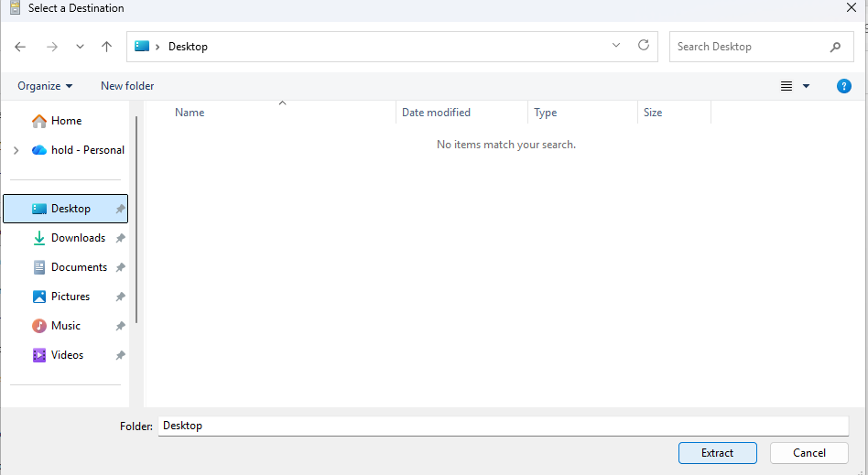This screenshot has width=868, height=475.
Task: Cancel the destination dialog
Action: pos(808,452)
